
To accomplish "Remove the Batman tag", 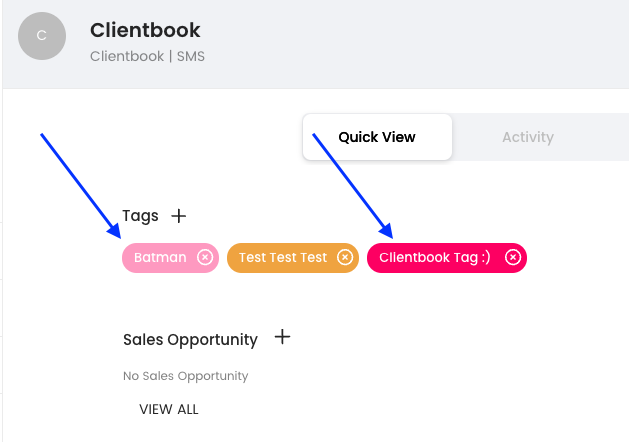I will point(205,258).
